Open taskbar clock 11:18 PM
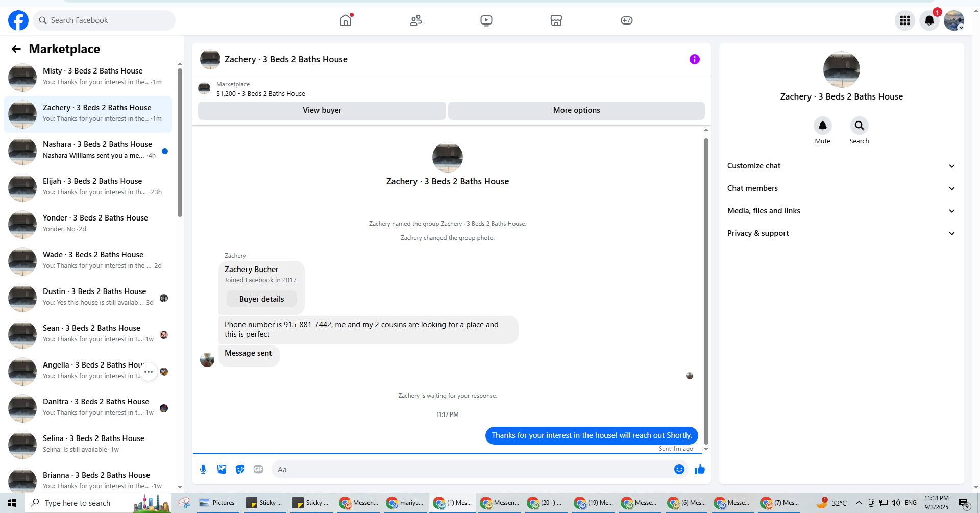The height and width of the screenshot is (513, 980). (937, 503)
